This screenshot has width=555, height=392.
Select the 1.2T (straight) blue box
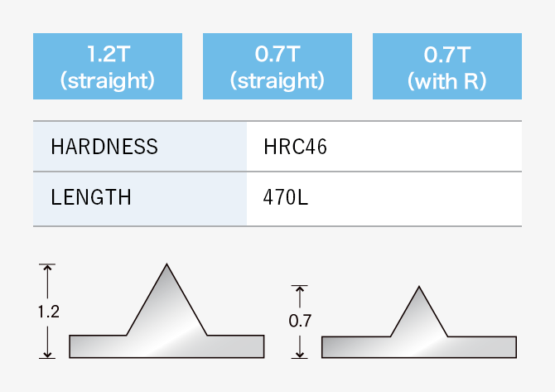108,66
